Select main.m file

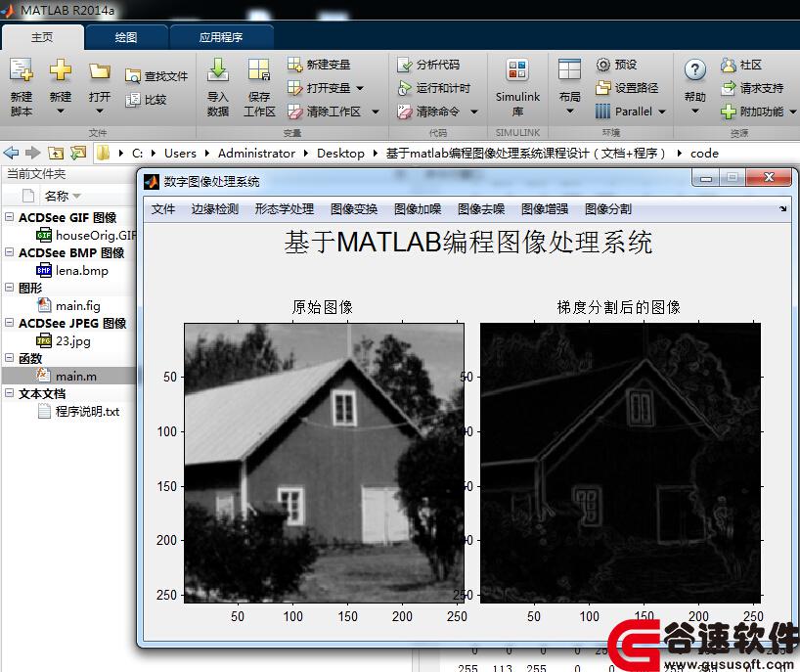click(x=68, y=376)
